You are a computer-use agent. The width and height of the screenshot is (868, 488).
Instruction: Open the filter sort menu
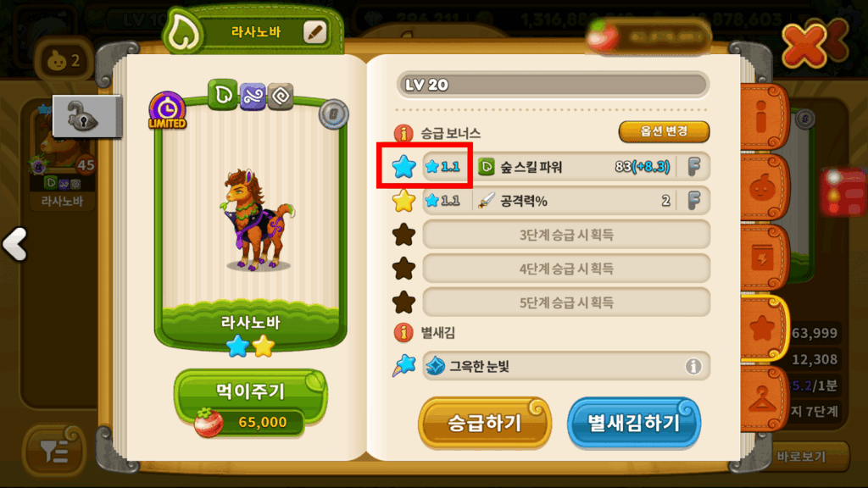point(54,452)
